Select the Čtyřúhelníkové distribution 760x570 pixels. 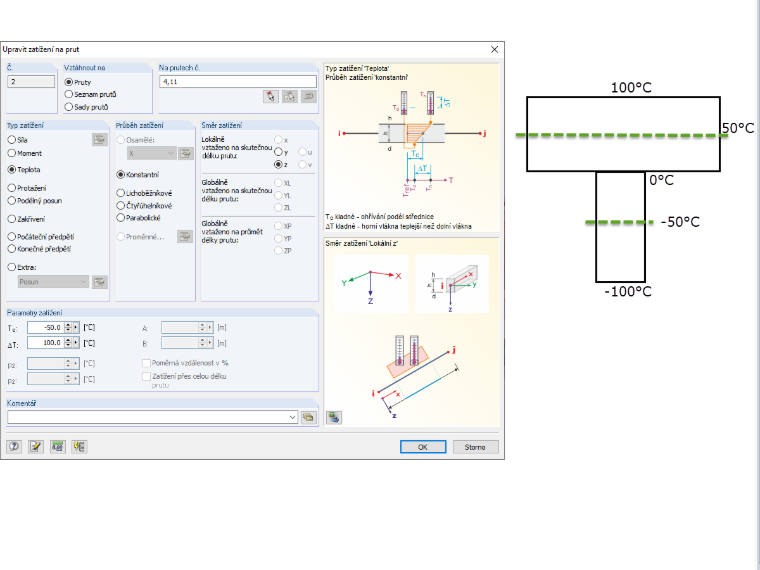[x=121, y=206]
